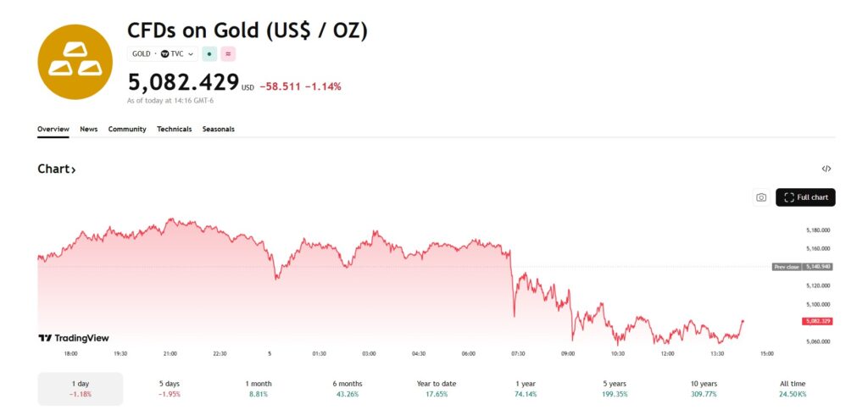Open the GOLD TVC symbol source dropdown
868x410 pixels.
click(x=164, y=53)
